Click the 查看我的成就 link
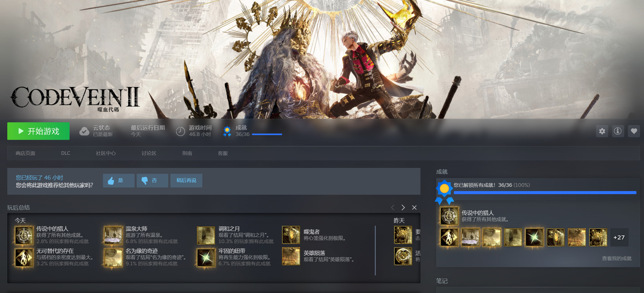The height and width of the screenshot is (293, 644). click(x=616, y=258)
